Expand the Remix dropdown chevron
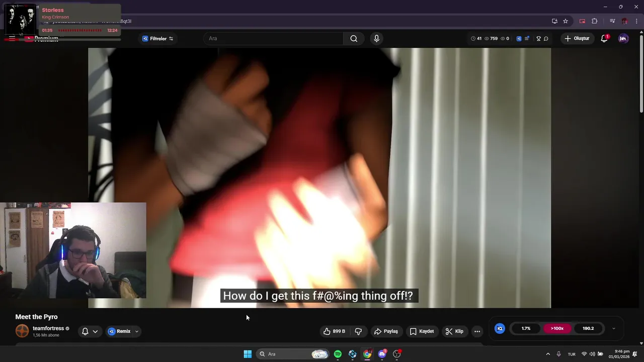The width and height of the screenshot is (644, 362). pyautogui.click(x=137, y=331)
